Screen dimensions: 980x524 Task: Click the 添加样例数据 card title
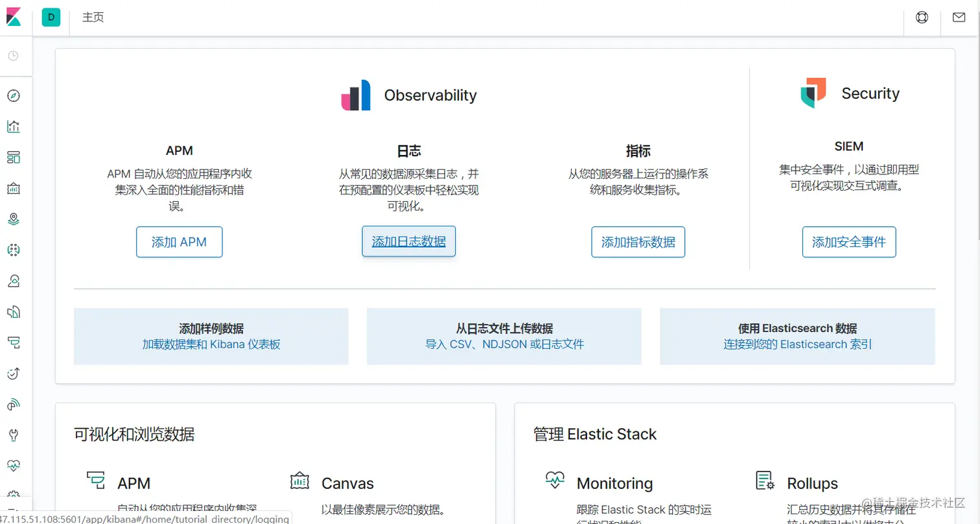coord(211,328)
